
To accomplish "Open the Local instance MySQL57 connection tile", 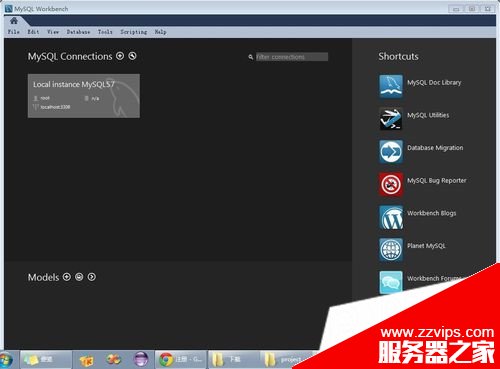I will [x=84, y=96].
